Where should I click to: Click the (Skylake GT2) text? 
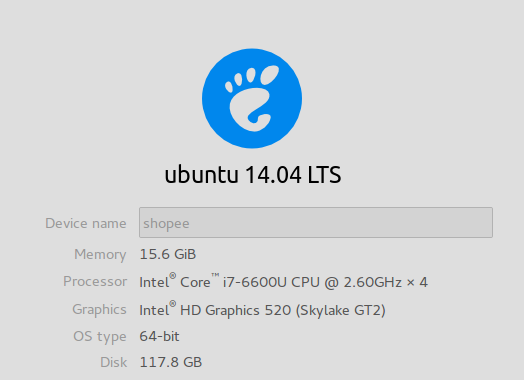(341, 310)
